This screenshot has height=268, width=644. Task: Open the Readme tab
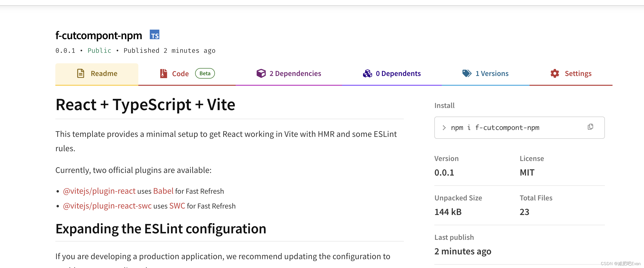pos(97,74)
